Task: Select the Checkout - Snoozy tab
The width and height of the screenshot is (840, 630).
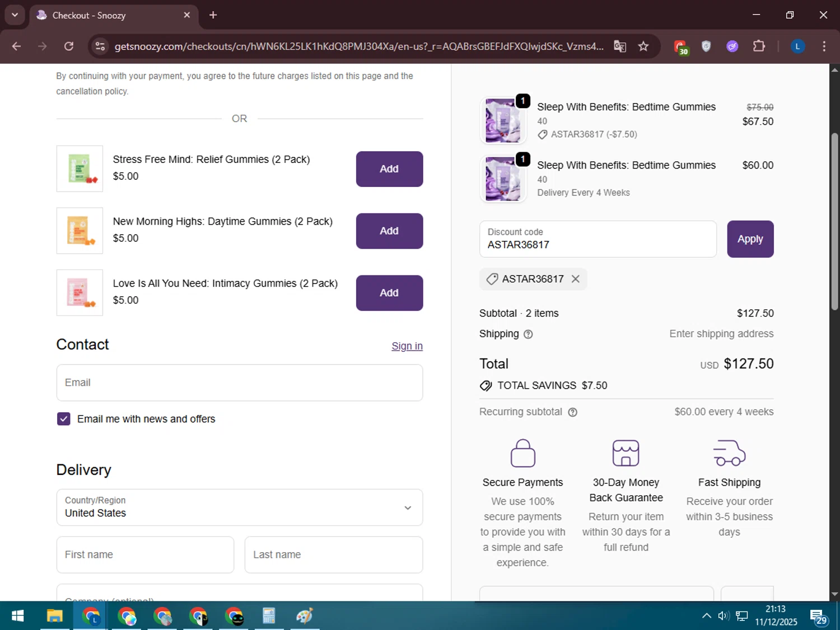Action: [113, 15]
